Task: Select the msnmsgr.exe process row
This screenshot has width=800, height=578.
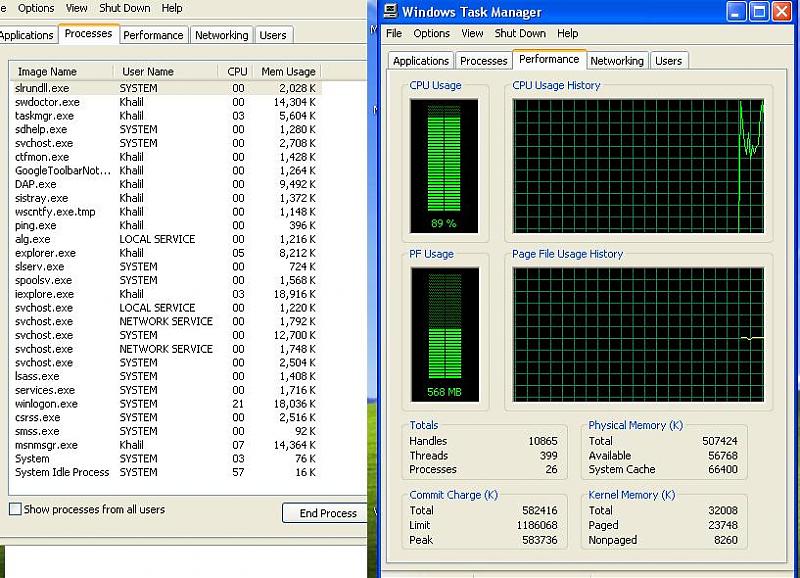Action: click(x=46, y=445)
